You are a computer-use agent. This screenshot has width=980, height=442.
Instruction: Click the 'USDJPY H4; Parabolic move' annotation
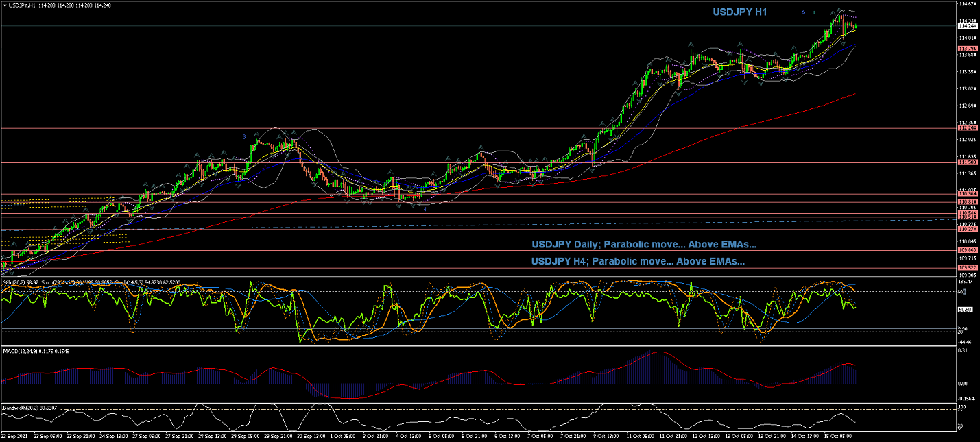click(x=638, y=261)
